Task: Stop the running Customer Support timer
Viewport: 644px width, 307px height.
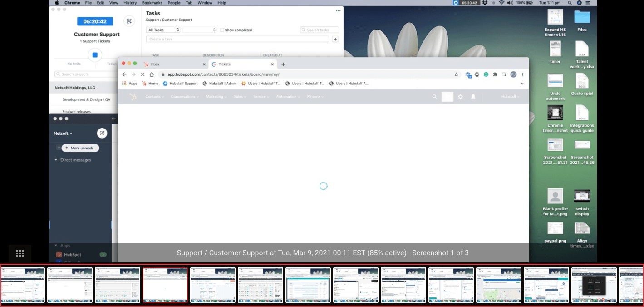Action: [94, 55]
